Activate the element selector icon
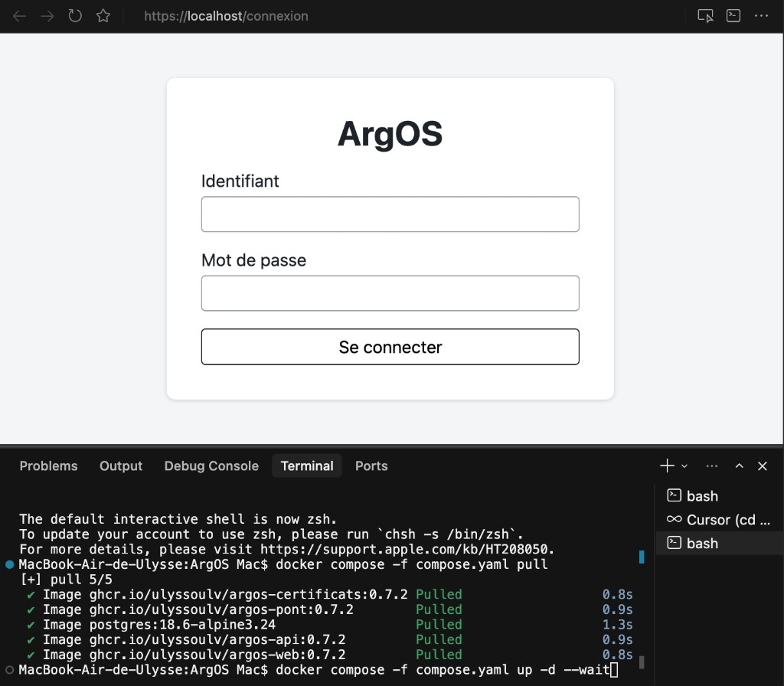The image size is (784, 686). pos(705,16)
